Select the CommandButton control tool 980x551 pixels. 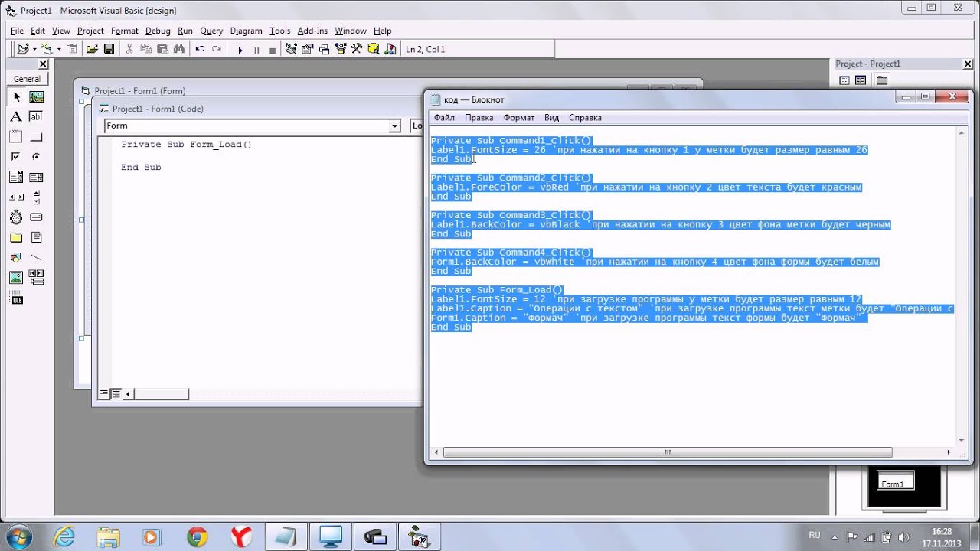[x=36, y=137]
